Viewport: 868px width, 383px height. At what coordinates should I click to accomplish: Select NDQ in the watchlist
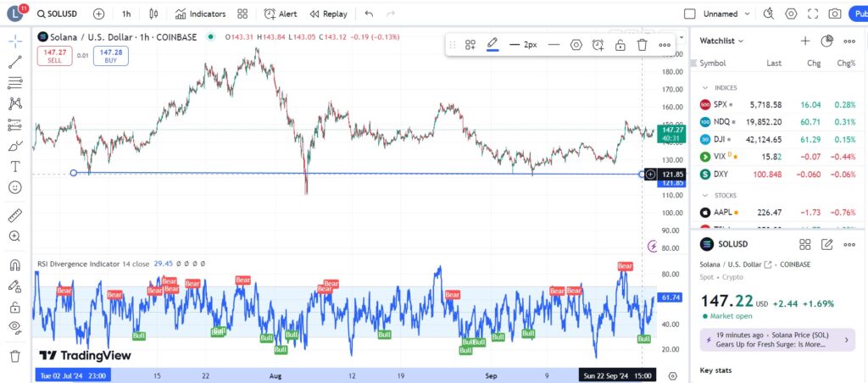click(778, 122)
